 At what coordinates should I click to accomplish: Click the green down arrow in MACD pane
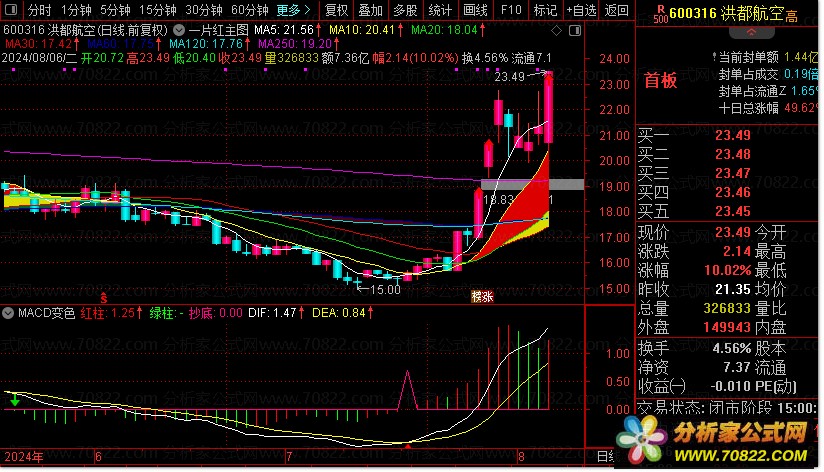15,399
